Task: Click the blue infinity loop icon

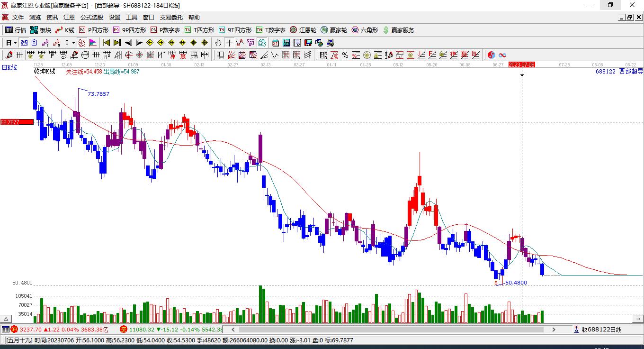Action: point(502,55)
